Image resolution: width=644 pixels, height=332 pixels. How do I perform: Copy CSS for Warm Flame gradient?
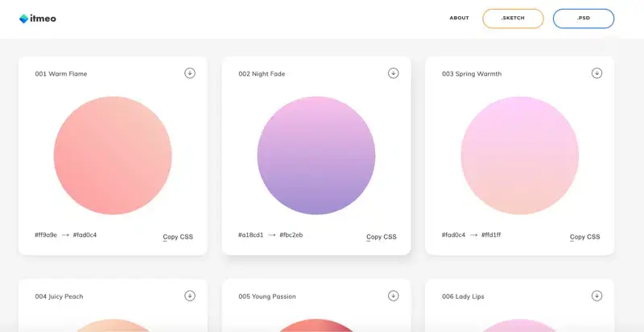click(x=178, y=237)
